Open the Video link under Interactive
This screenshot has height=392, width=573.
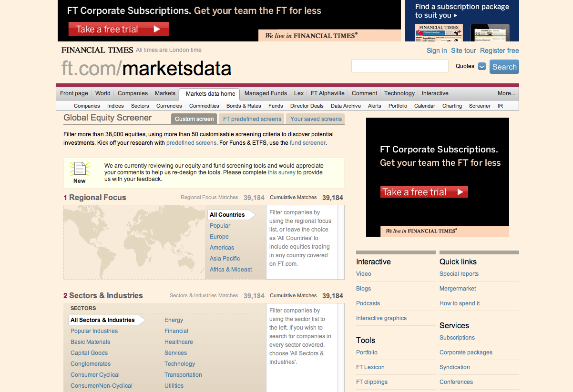364,274
